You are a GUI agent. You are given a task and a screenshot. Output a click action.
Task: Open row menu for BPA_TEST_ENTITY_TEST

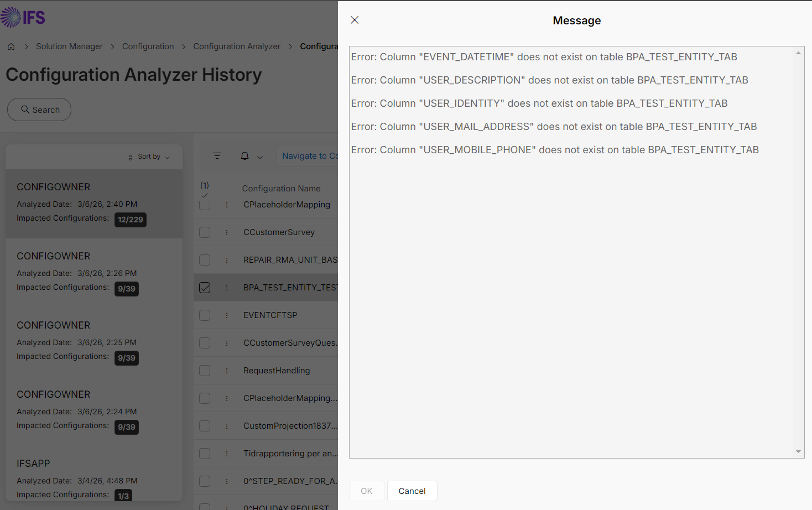(227, 288)
